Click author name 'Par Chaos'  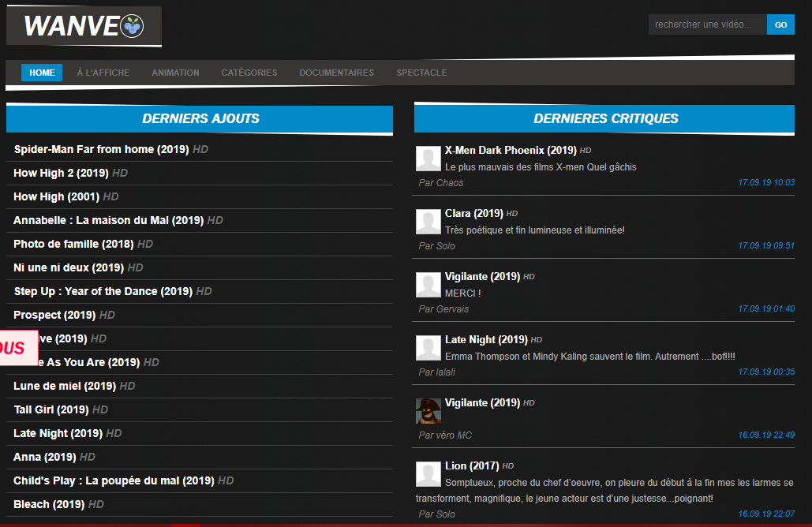coord(440,183)
